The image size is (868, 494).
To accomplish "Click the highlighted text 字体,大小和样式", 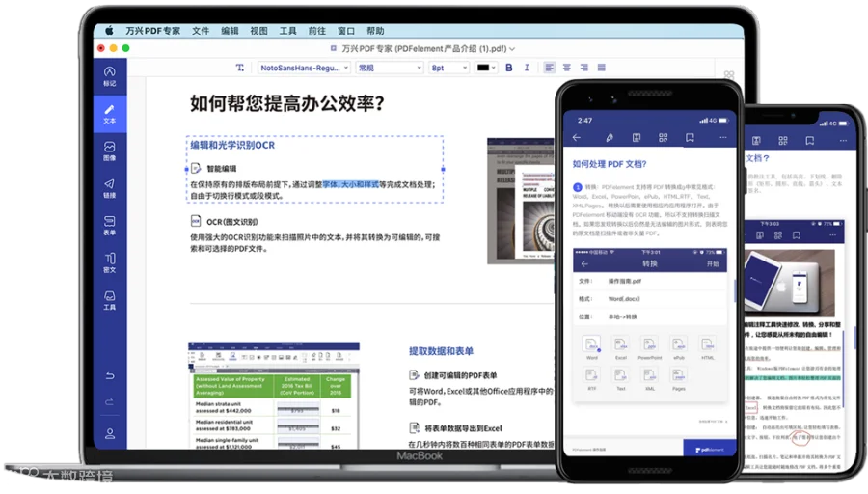I will [x=350, y=184].
